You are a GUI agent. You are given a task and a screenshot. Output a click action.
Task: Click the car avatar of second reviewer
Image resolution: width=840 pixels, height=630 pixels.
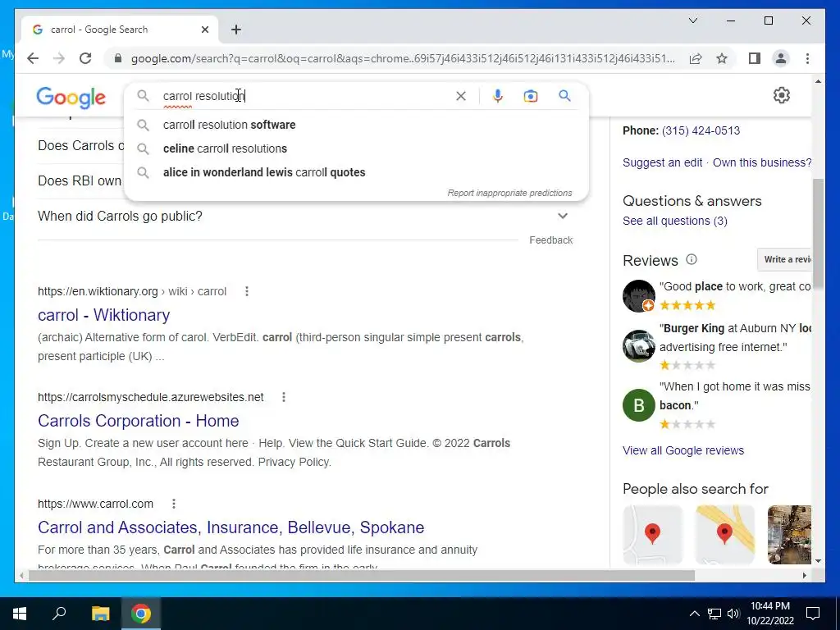[638, 346]
